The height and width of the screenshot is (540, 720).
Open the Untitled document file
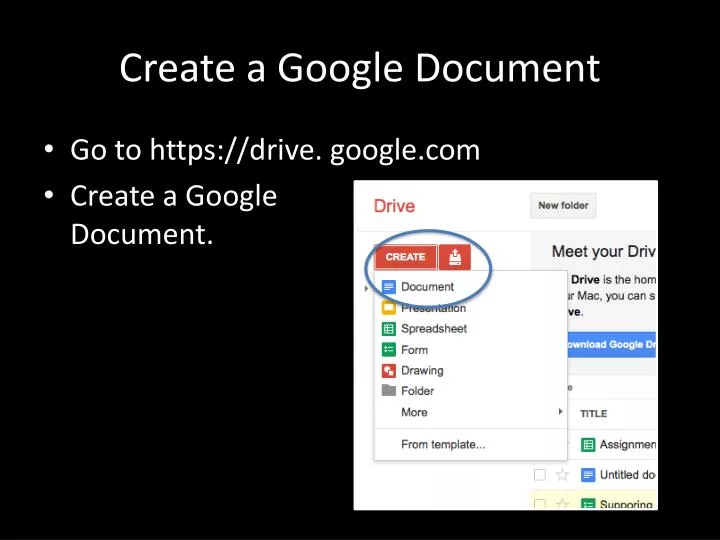click(x=628, y=475)
